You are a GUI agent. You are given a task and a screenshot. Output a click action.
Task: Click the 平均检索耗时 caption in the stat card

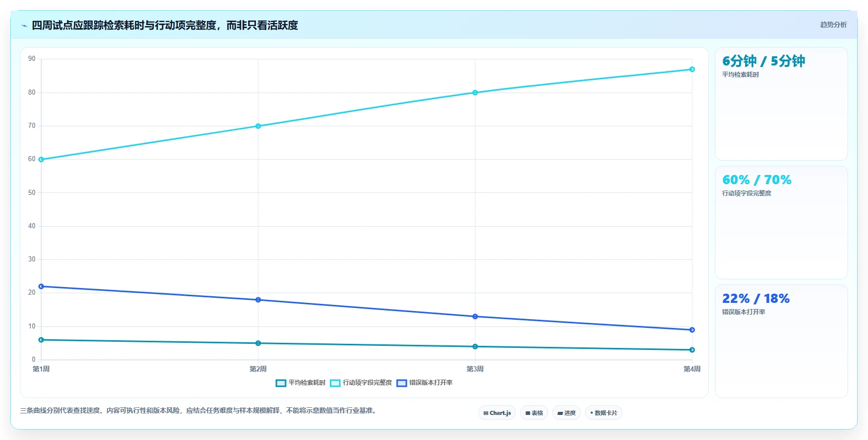[741, 75]
